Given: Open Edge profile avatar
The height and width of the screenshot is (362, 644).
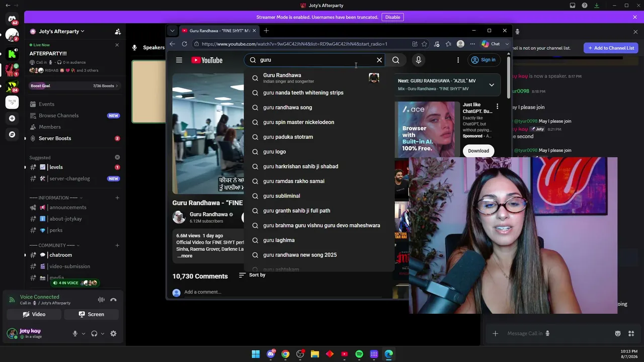Looking at the screenshot, I should pyautogui.click(x=460, y=44).
